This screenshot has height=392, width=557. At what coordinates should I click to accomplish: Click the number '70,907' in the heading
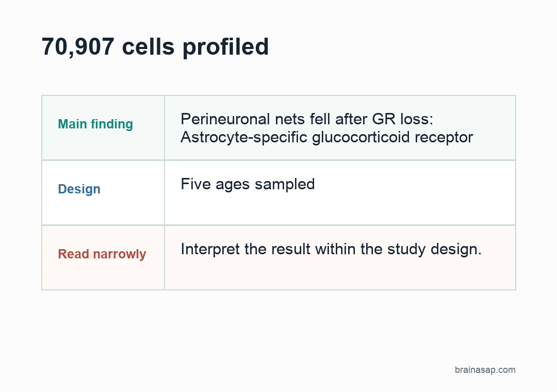point(78,47)
